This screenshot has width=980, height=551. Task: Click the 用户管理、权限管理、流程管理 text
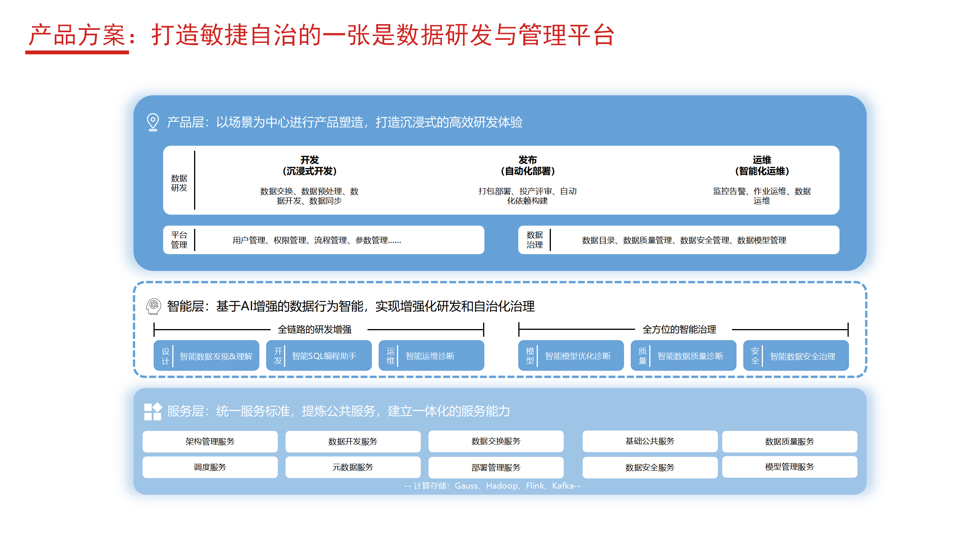[317, 240]
